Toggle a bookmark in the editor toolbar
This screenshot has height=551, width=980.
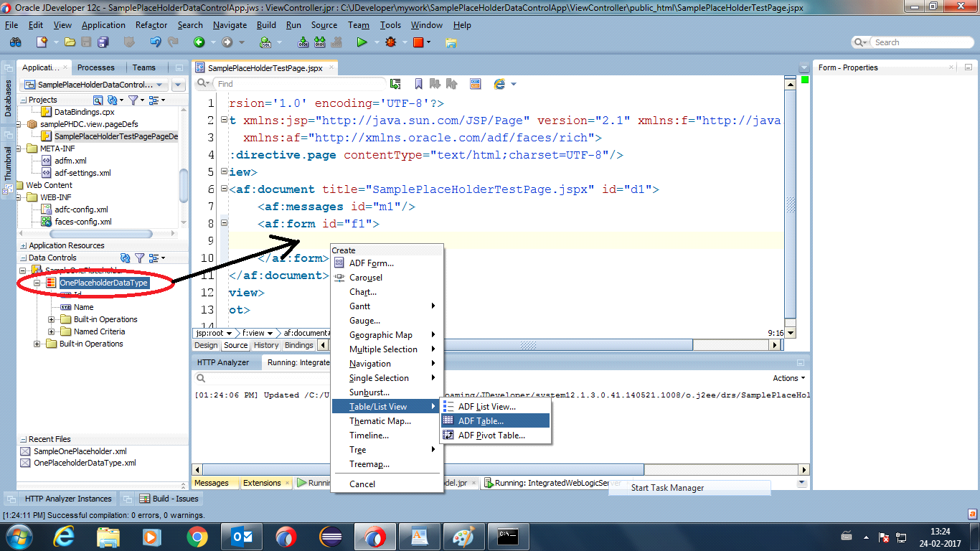(418, 83)
